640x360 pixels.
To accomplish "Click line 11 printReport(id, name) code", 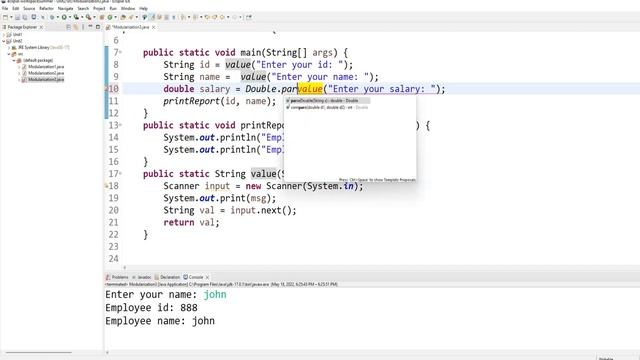I will tap(220, 101).
